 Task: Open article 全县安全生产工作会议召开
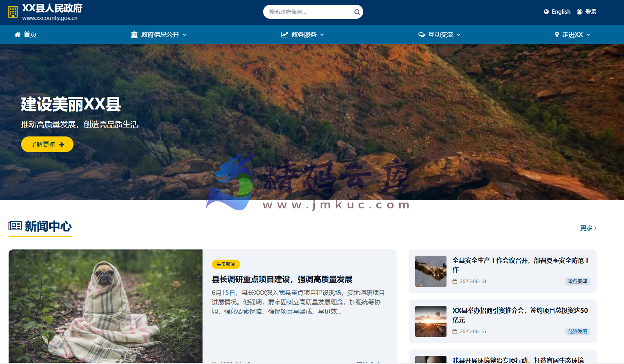point(521,265)
